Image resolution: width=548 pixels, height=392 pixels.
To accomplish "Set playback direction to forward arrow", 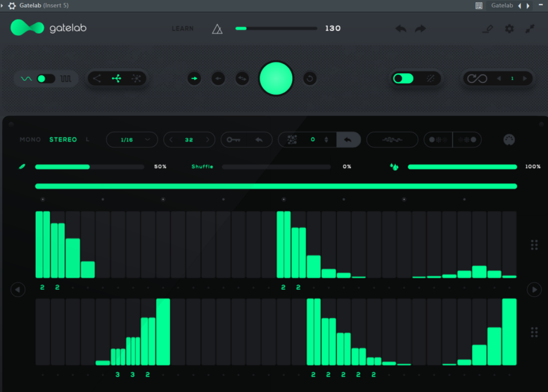I will [x=194, y=79].
